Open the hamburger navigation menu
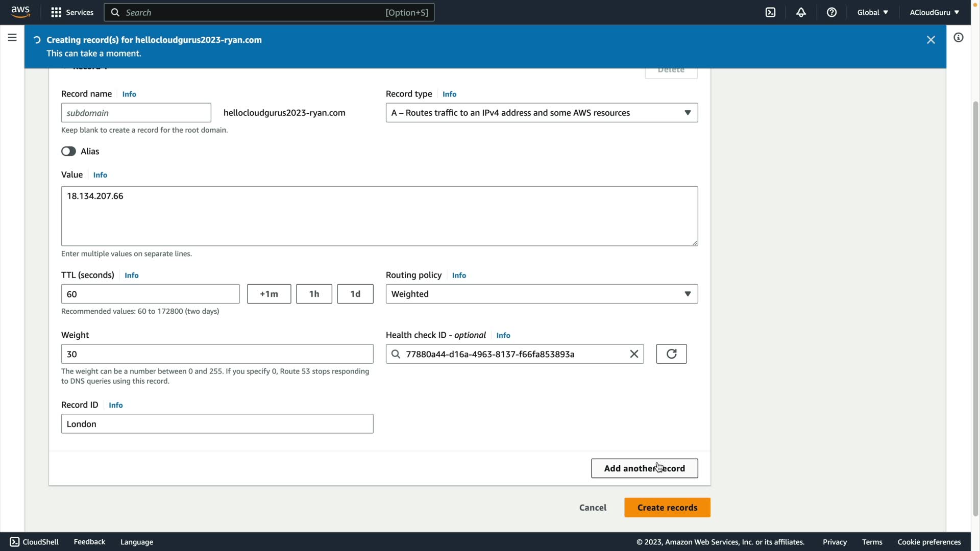This screenshot has width=980, height=551. (x=12, y=38)
